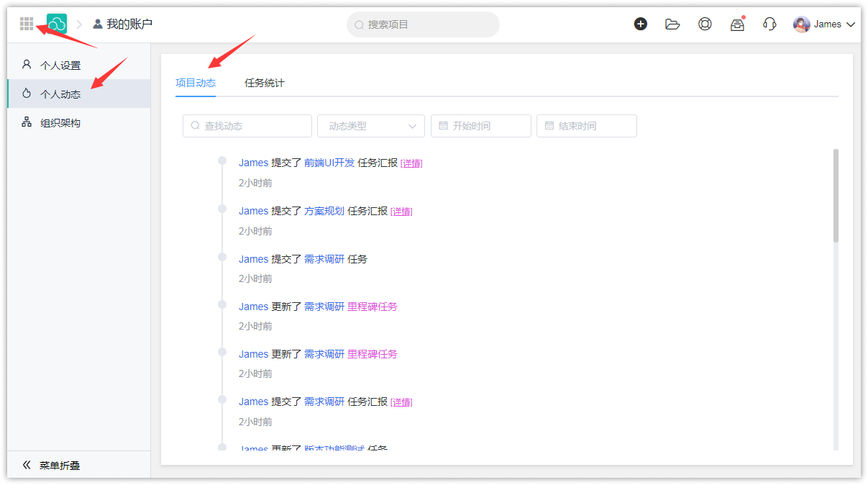Click James in the 方案规划 entry
The height and width of the screenshot is (485, 868).
pos(253,211)
